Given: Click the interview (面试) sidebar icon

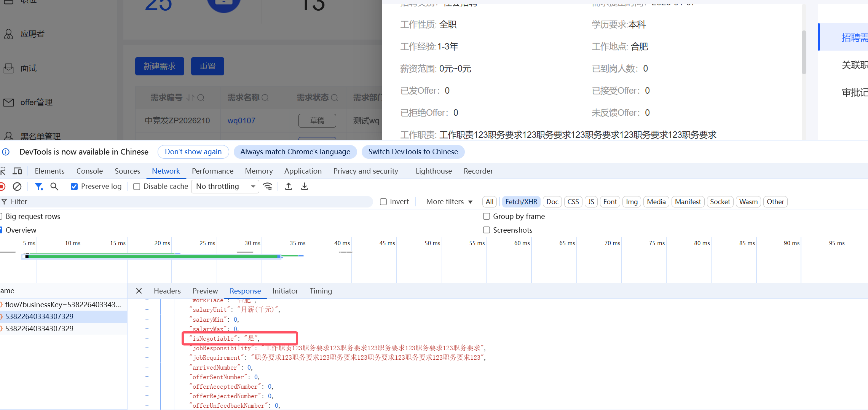Looking at the screenshot, I should click(x=8, y=69).
